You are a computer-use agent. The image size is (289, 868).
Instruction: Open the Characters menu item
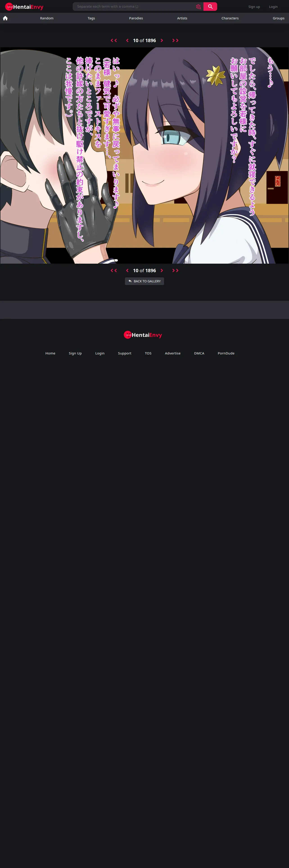tap(230, 18)
